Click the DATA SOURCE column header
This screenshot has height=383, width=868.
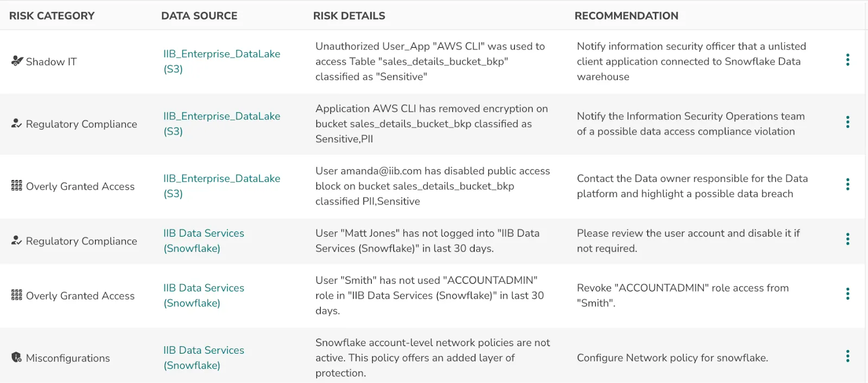point(199,16)
